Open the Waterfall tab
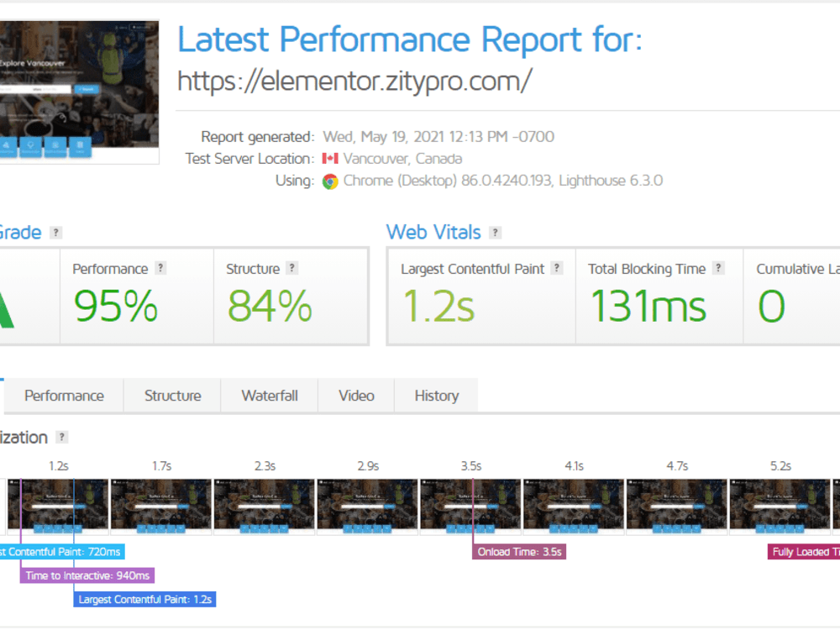Viewport: 840px width, 630px height. point(270,396)
